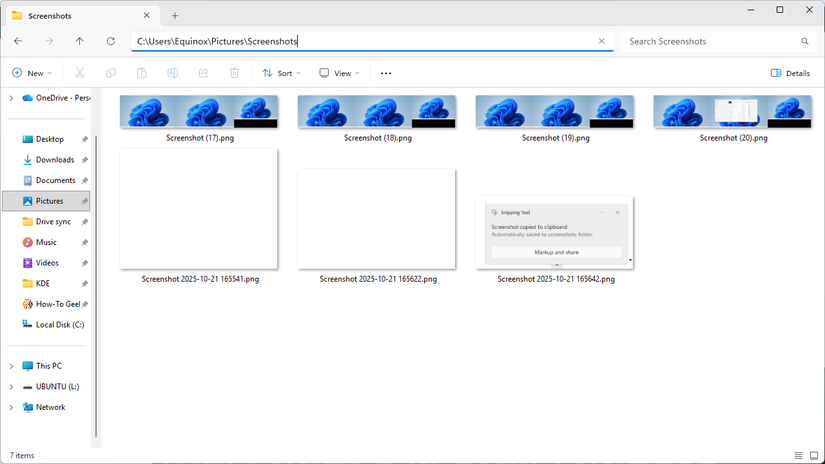The image size is (825, 464).
Task: Open the Sort dropdown menu
Action: pos(281,73)
